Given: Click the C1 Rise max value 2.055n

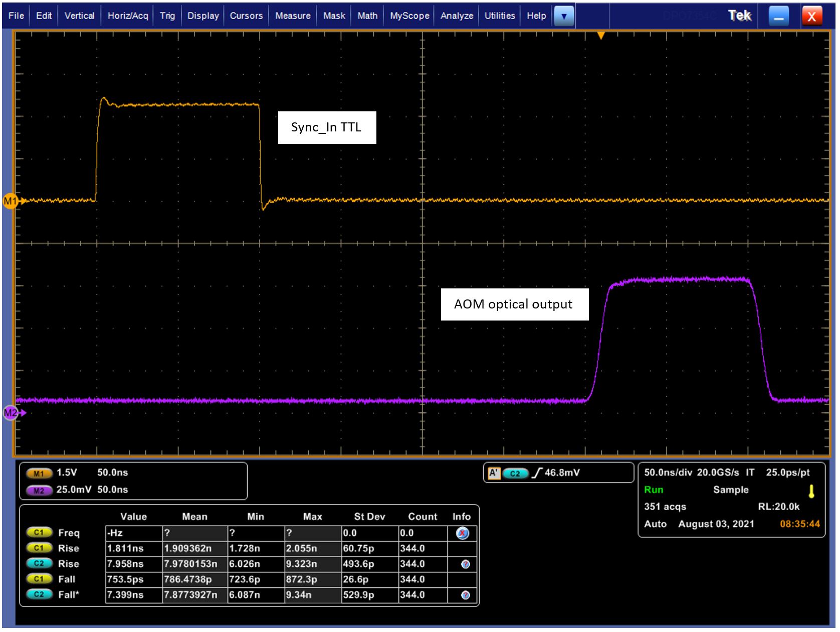Looking at the screenshot, I should 313,548.
